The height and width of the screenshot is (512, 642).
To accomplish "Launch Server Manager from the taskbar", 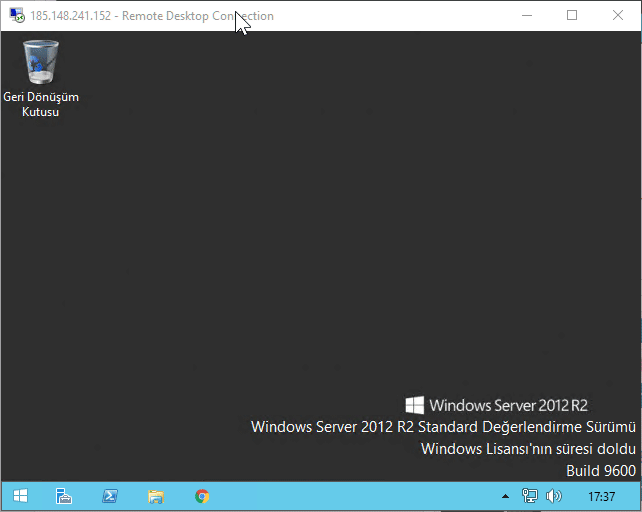I will [63, 496].
